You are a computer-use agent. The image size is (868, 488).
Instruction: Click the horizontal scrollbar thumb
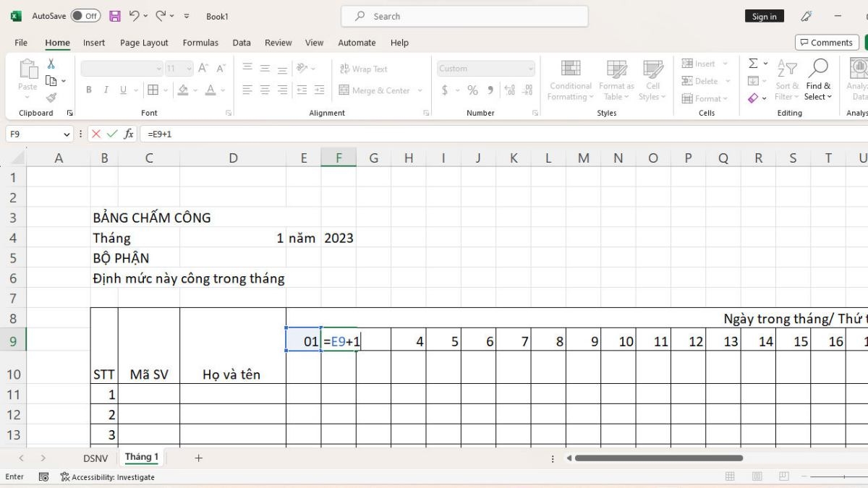658,458
